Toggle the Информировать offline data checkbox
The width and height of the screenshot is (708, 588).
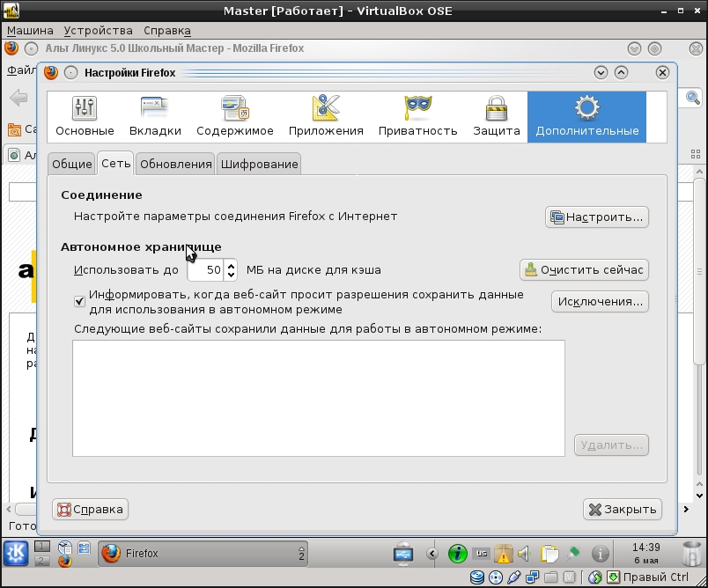click(79, 301)
